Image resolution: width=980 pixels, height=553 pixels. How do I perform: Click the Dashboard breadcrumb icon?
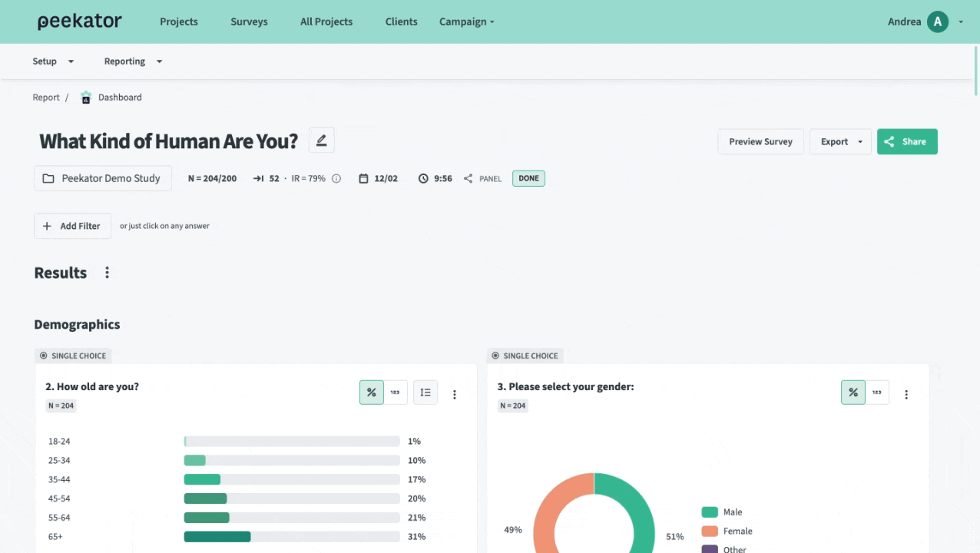pyautogui.click(x=86, y=98)
